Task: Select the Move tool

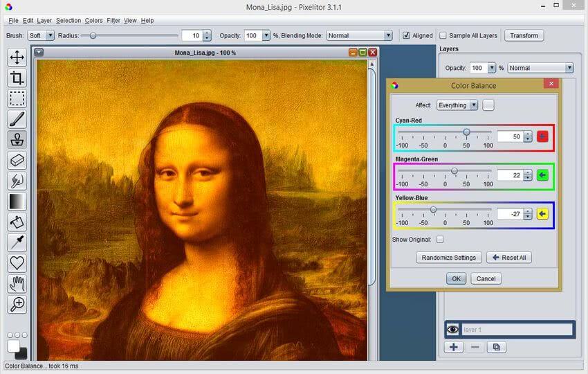Action: 17,57
